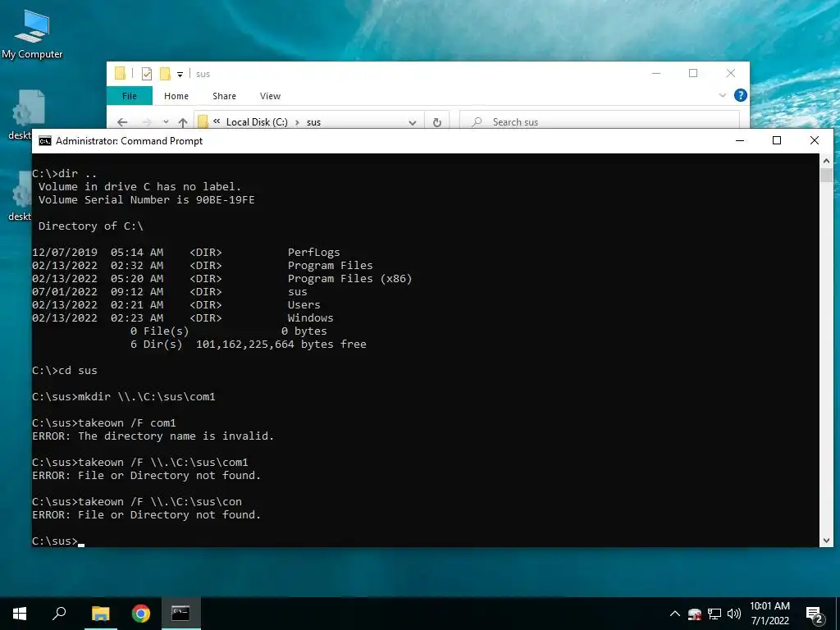This screenshot has height=630, width=840.
Task: Click scroll down arrow in Command Prompt
Action: (825, 541)
